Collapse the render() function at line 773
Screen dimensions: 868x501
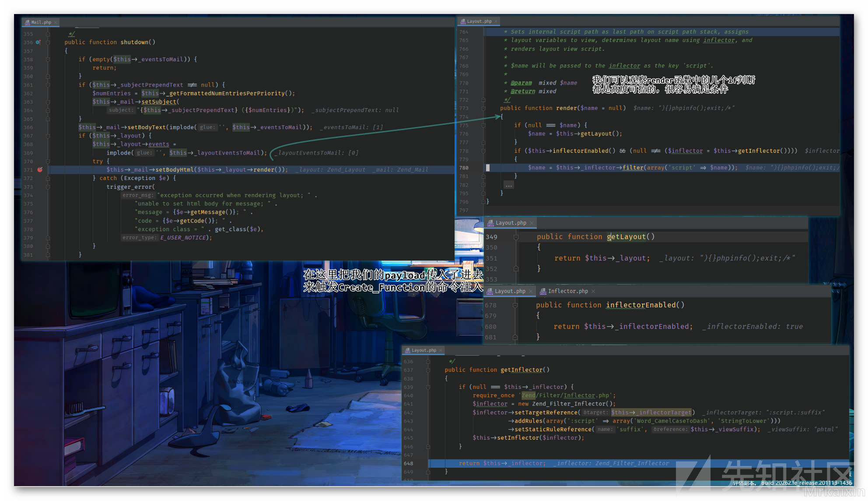(x=483, y=108)
